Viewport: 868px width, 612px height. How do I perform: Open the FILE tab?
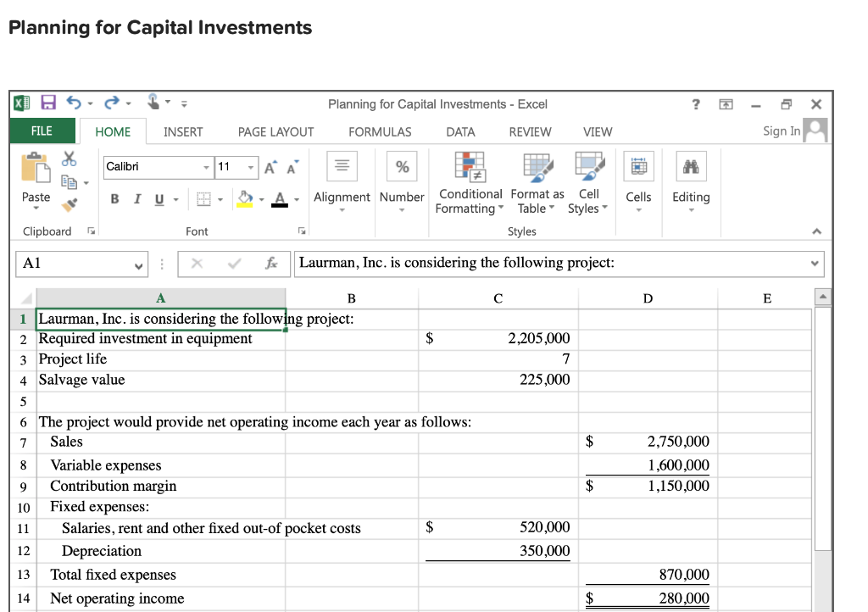coord(42,131)
